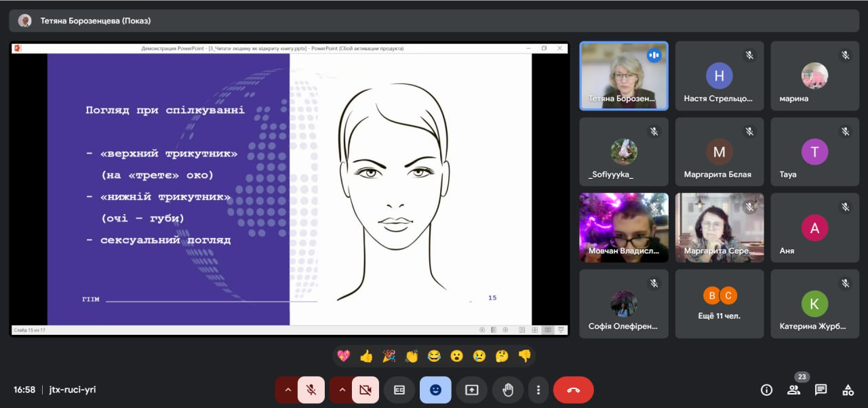868x408 pixels.
Task: Send the heart emoji reaction
Action: point(344,356)
